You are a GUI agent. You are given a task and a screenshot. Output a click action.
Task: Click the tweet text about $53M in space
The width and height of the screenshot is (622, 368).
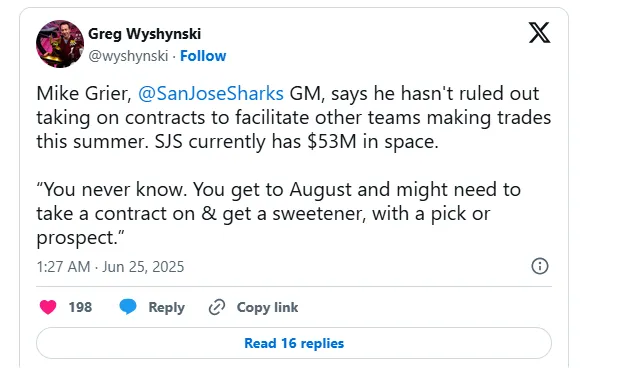coord(294,117)
